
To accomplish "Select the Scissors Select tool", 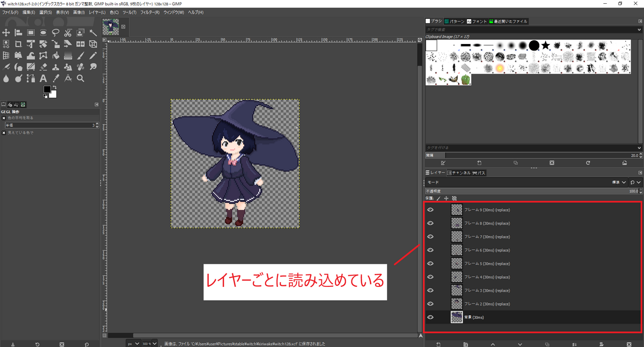I will [68, 32].
